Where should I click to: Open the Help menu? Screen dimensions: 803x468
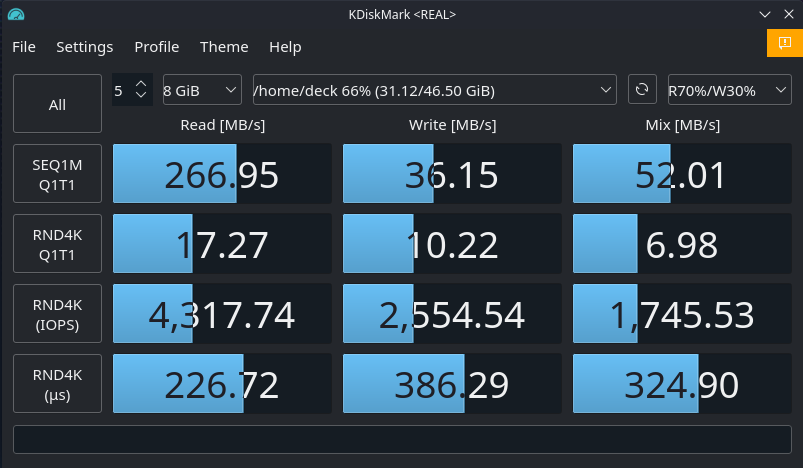[285, 47]
